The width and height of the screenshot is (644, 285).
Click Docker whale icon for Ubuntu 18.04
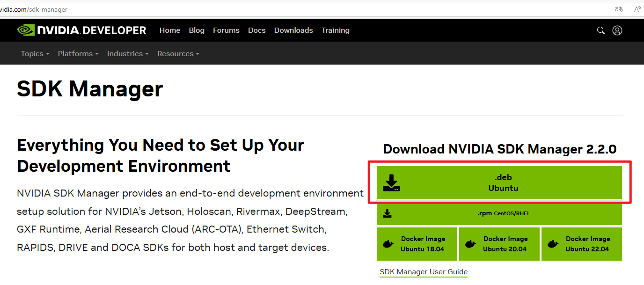388,244
